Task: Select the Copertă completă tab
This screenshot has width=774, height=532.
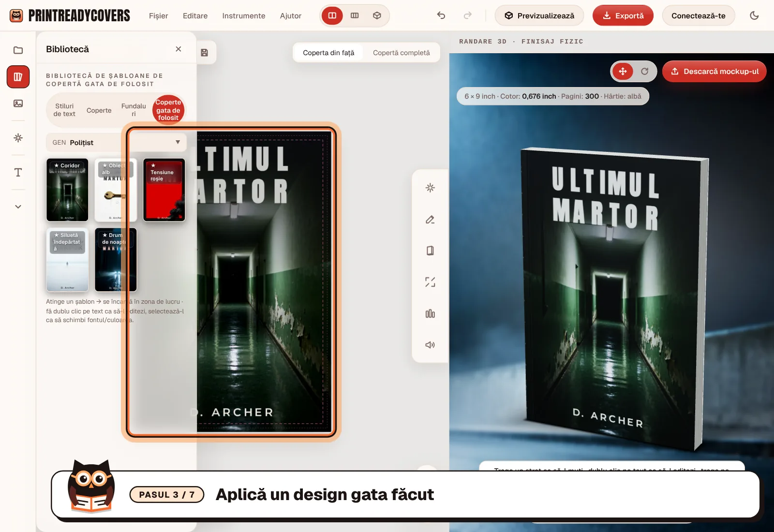Action: [x=402, y=53]
